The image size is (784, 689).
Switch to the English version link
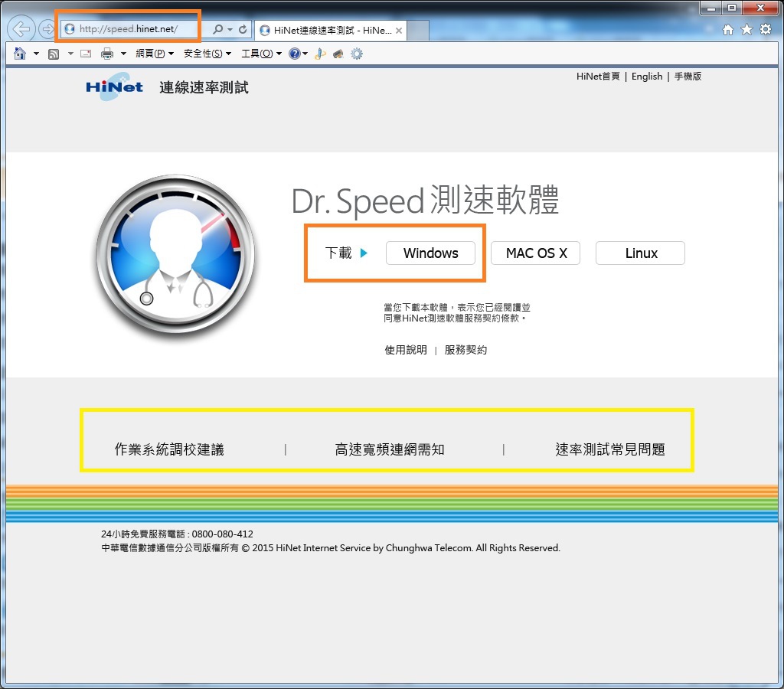tap(646, 77)
